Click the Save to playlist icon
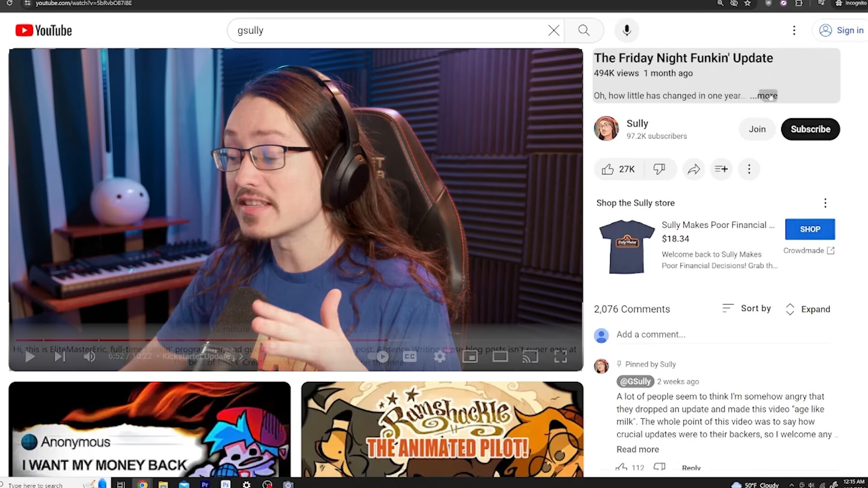This screenshot has width=868, height=488. click(721, 169)
